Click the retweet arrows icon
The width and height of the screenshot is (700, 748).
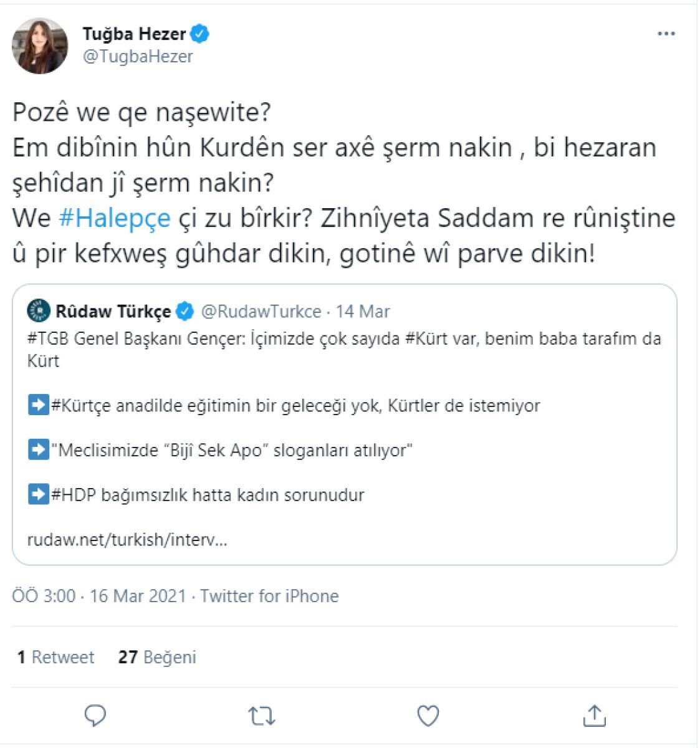pos(262,716)
